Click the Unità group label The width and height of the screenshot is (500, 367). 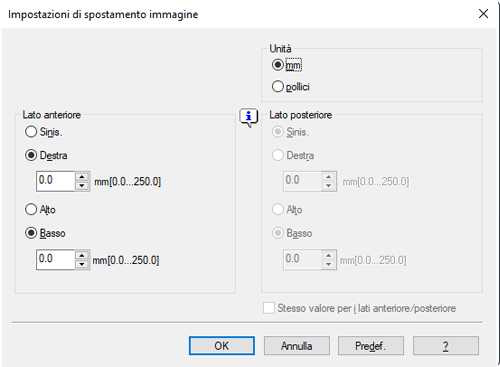[x=280, y=49]
